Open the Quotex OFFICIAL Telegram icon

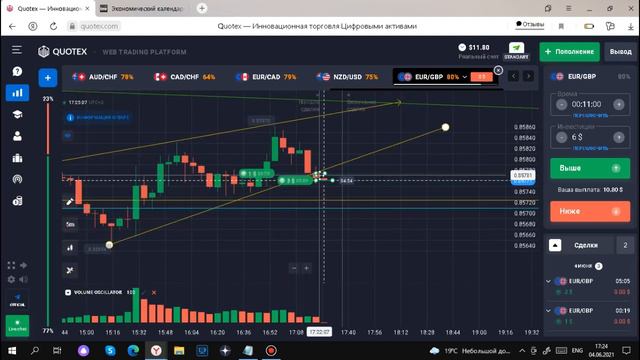coord(17,300)
